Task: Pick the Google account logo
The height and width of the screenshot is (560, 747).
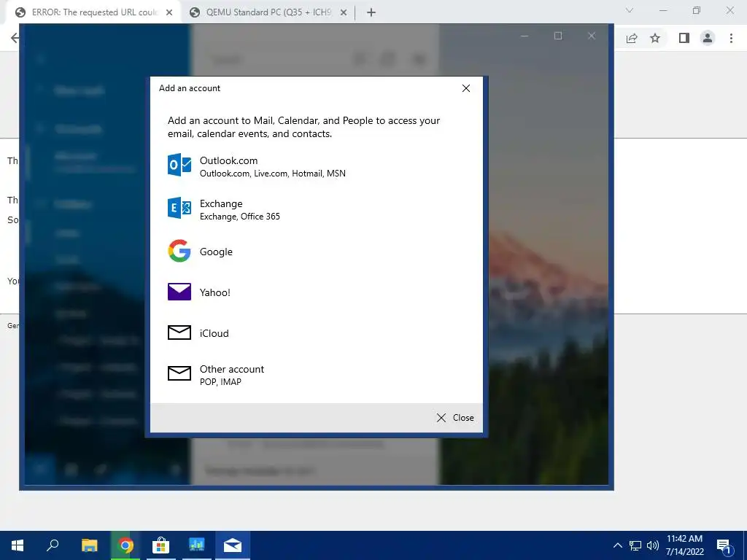Action: point(179,251)
